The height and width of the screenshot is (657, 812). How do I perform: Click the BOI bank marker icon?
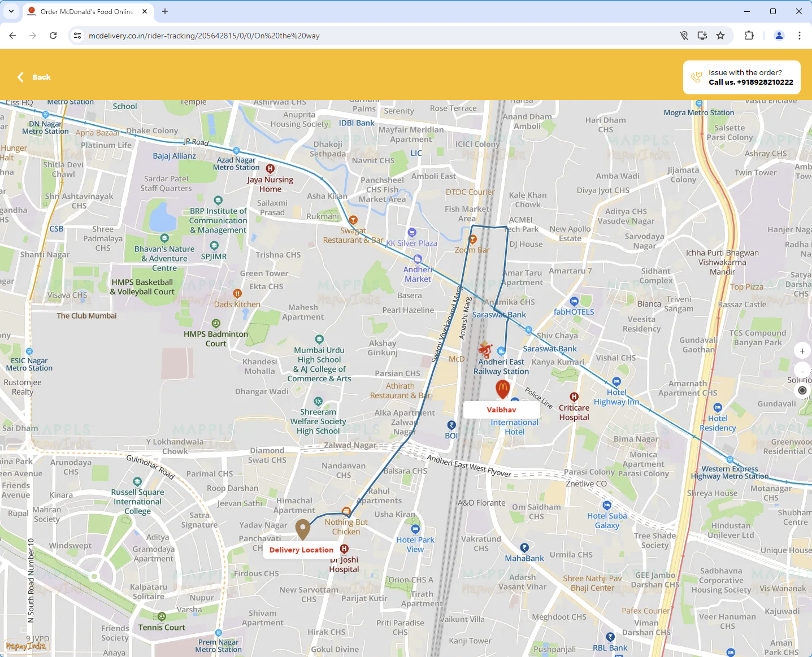[x=451, y=425]
